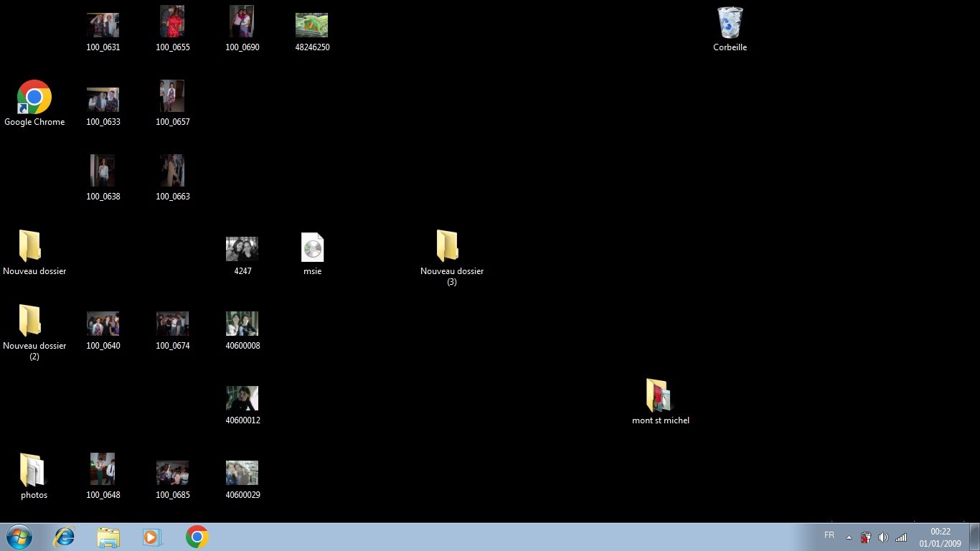Click the FR language indicator
The image size is (980, 551).
(x=829, y=535)
